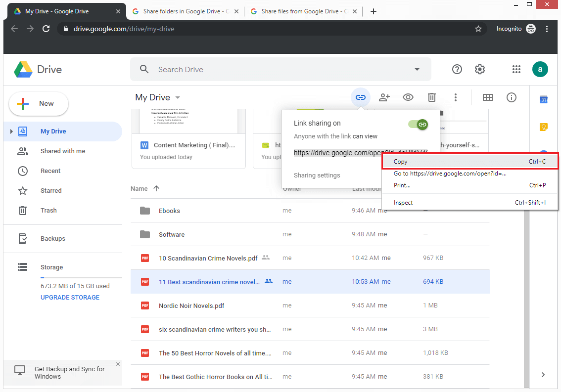The width and height of the screenshot is (561, 392).
Task: Open Sharing settings link
Action: (x=317, y=175)
